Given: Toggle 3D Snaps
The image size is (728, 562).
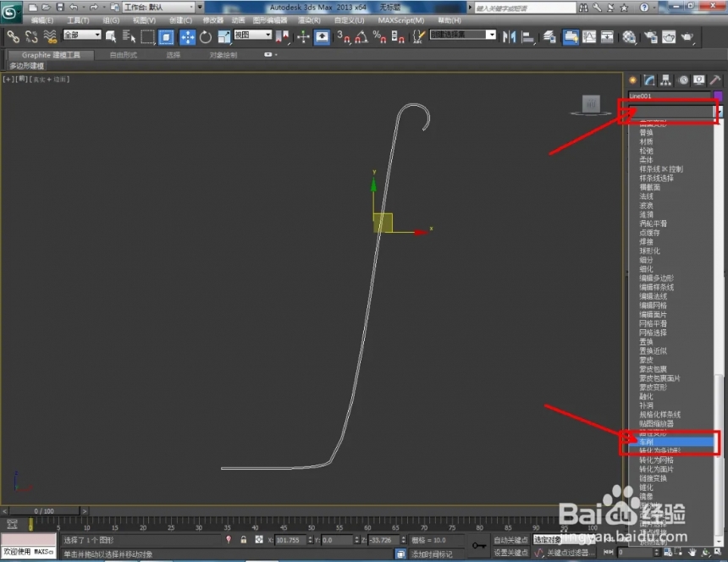Looking at the screenshot, I should 344,36.
